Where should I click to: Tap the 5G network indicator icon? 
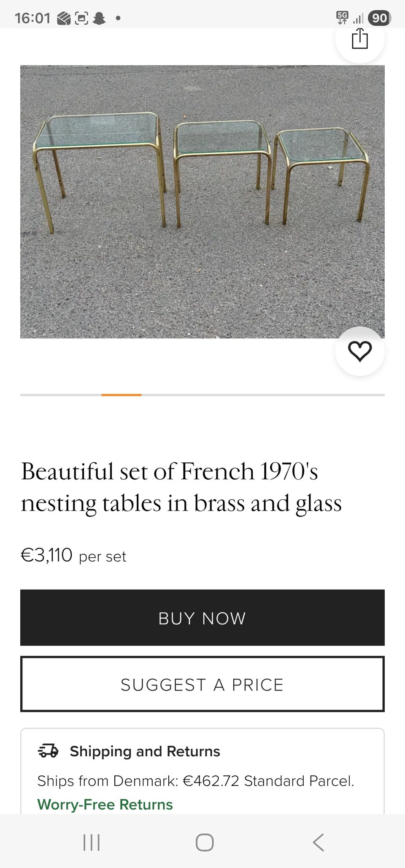pos(342,17)
